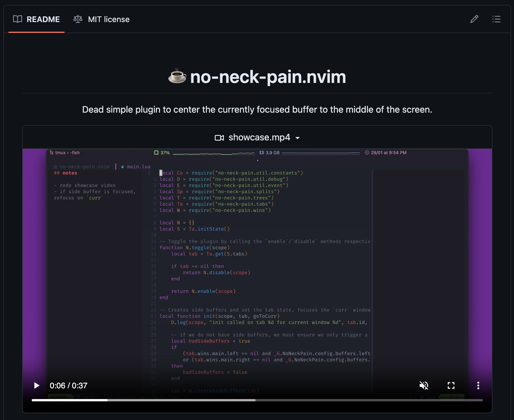Click the plugin description text

coord(257,110)
